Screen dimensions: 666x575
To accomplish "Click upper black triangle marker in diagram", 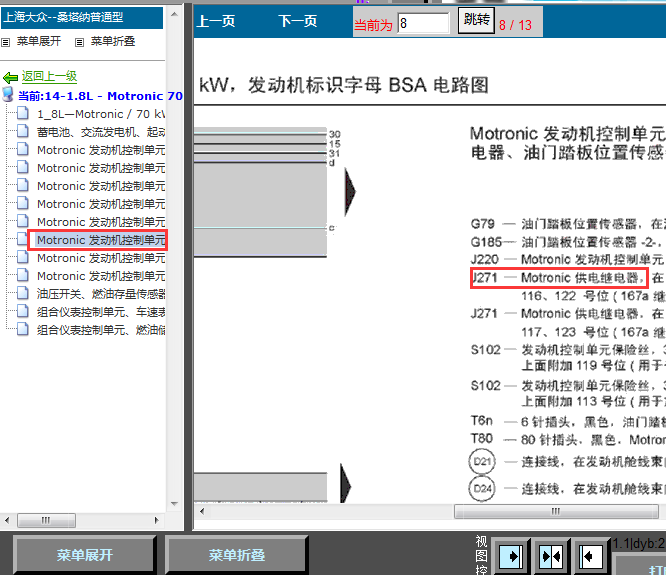I will (x=350, y=192).
